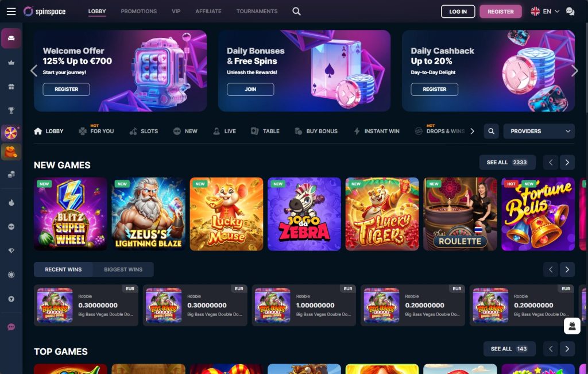Select the trophy icon in left sidebar
588x374 pixels.
(11, 110)
